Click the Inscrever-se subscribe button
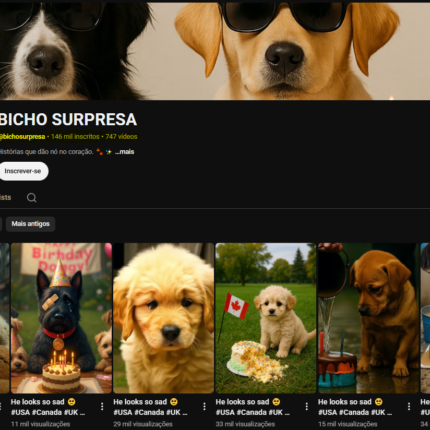430x430 pixels. 23,171
